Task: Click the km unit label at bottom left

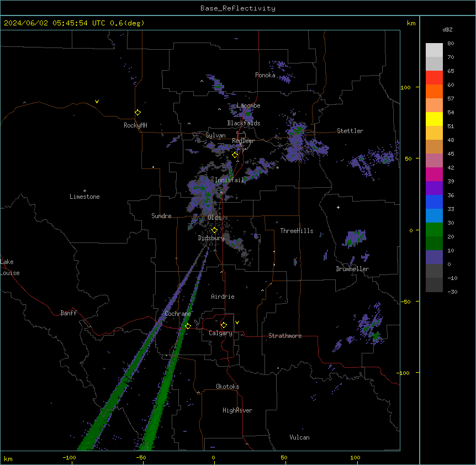Action: (x=8, y=458)
